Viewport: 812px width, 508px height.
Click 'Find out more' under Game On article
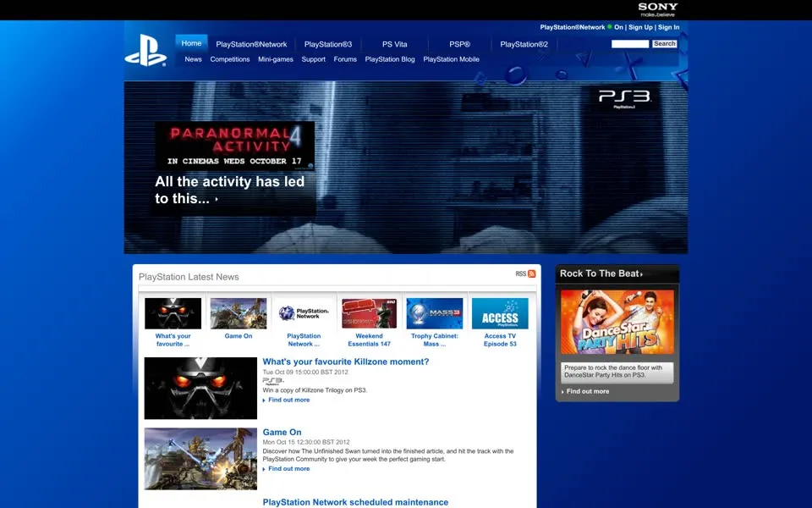[x=288, y=468]
